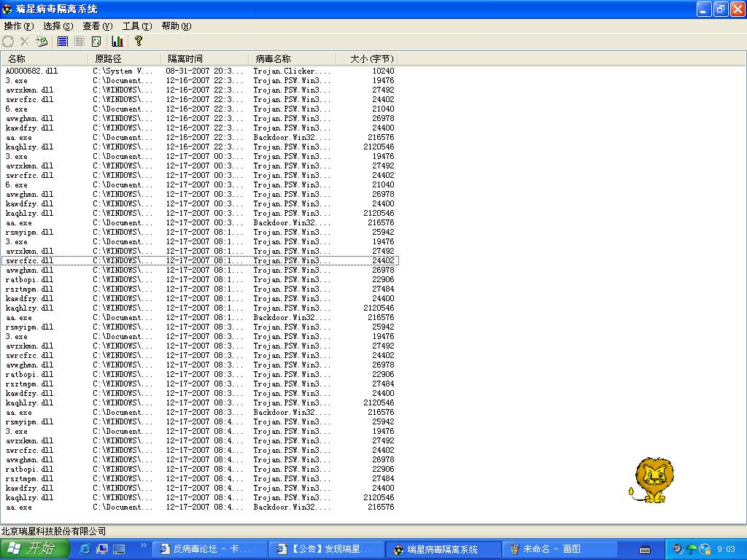This screenshot has height=560, width=747.
Task: Select the aa.exe row dated 12-16-2007
Action: click(200, 137)
